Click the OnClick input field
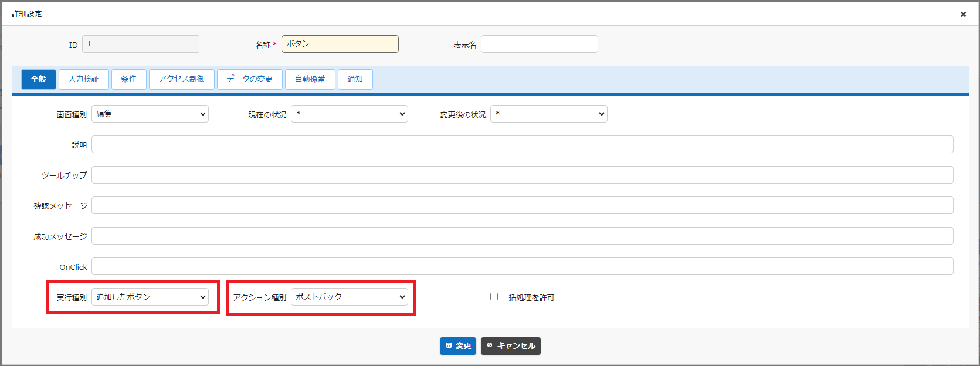The height and width of the screenshot is (366, 980). pos(523,266)
